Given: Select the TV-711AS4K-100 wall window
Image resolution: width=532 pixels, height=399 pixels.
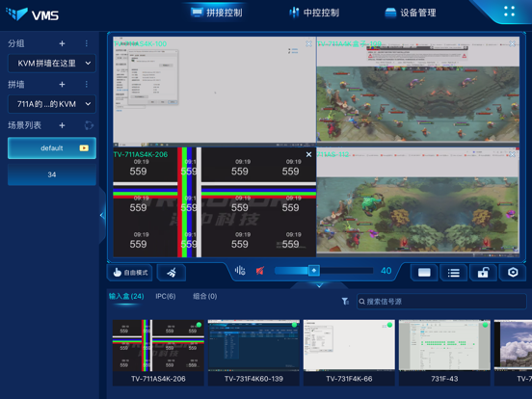Looking at the screenshot, I should pyautogui.click(x=214, y=92).
